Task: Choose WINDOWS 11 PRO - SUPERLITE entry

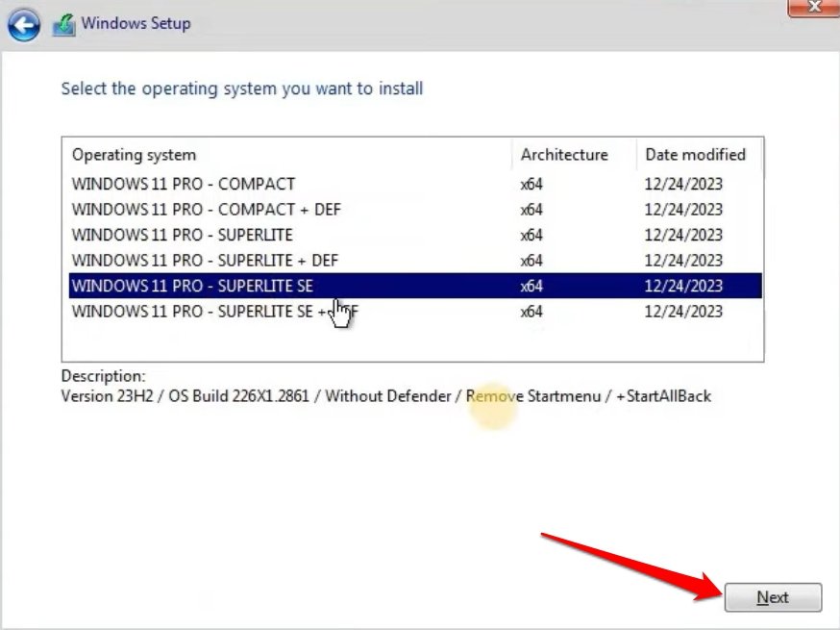Action: (415, 235)
